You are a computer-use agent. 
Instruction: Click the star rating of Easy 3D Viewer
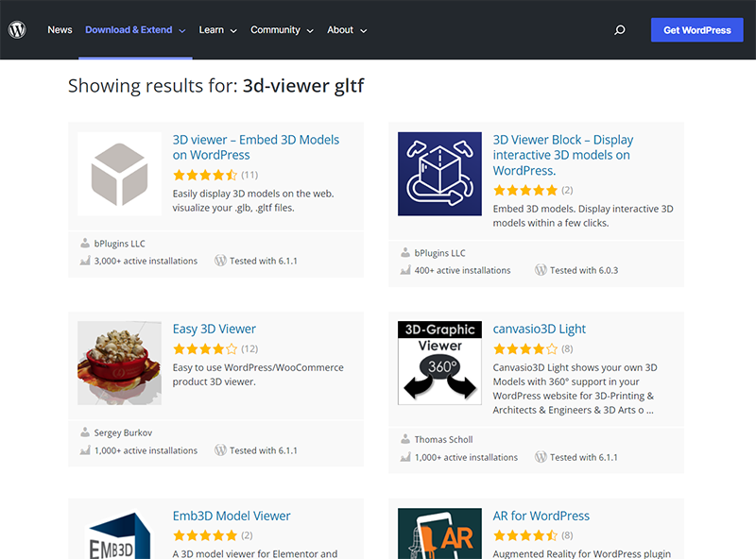coord(205,348)
